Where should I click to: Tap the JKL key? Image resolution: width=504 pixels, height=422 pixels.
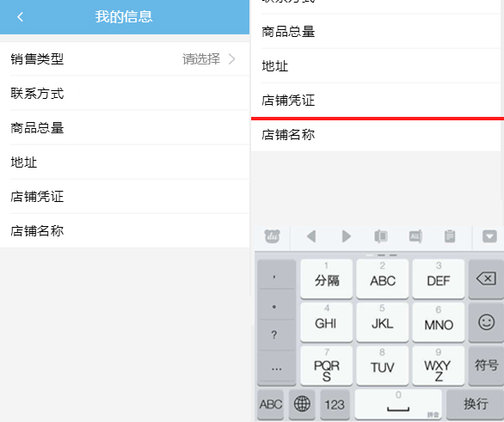point(383,321)
